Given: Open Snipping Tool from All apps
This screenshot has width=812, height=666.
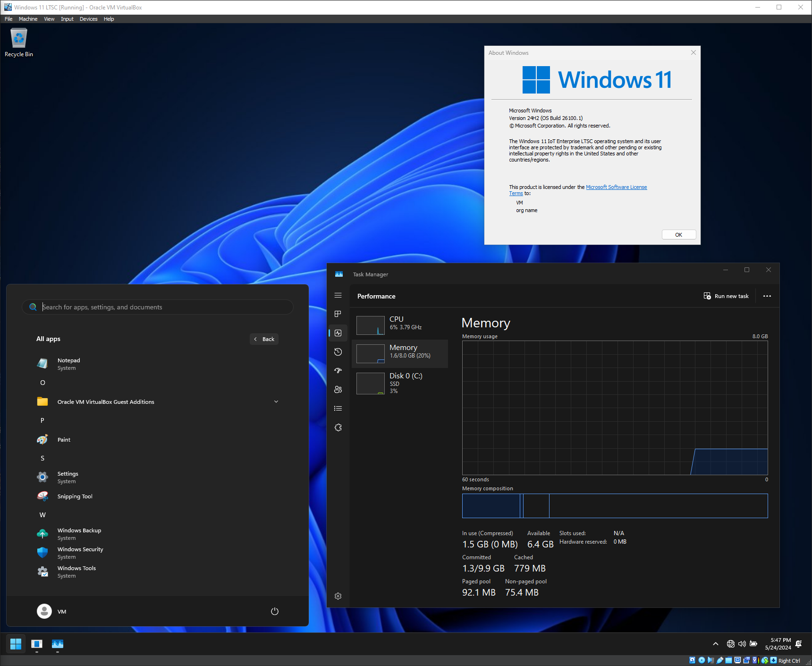Looking at the screenshot, I should pyautogui.click(x=158, y=496).
